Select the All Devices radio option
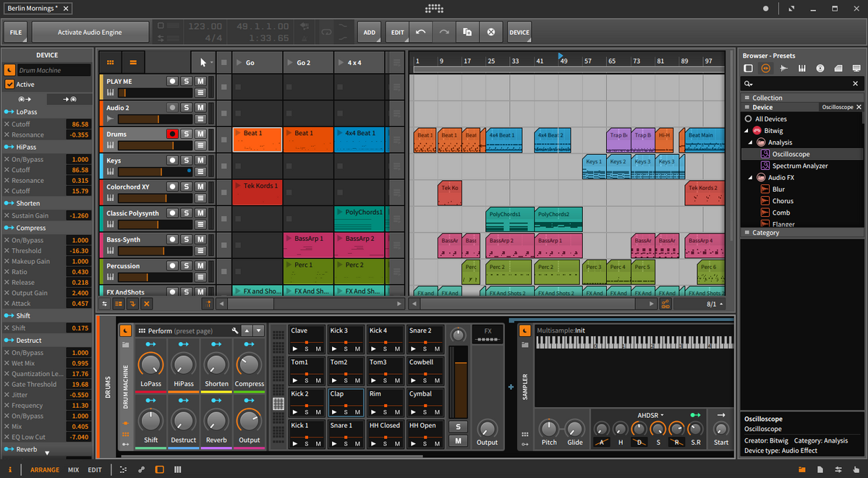Screen dimensions: 868x478 [749, 119]
